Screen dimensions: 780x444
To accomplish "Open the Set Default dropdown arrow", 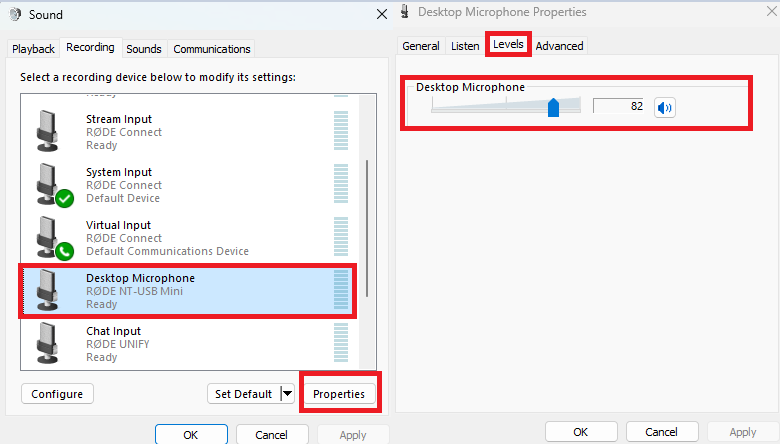I will [x=288, y=394].
